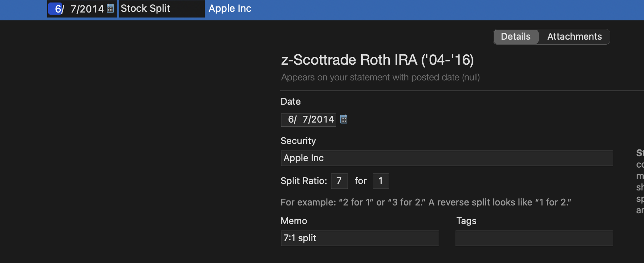Screen dimensions: 644x263
Task: Click the highlighted month in row date
Action: click(58, 9)
